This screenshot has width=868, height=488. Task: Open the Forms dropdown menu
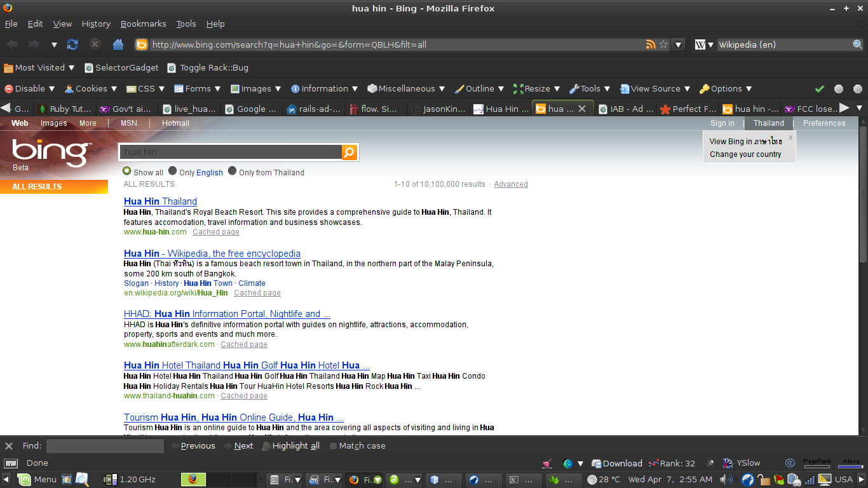pos(198,89)
